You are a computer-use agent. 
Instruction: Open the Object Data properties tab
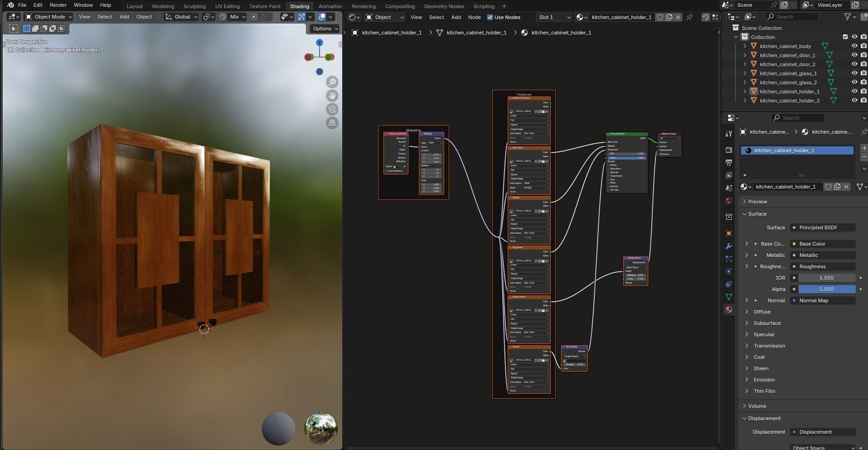[728, 297]
